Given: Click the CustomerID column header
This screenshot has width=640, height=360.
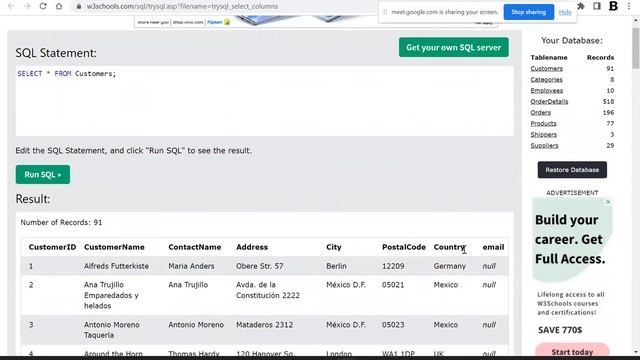Looking at the screenshot, I should click(52, 247).
